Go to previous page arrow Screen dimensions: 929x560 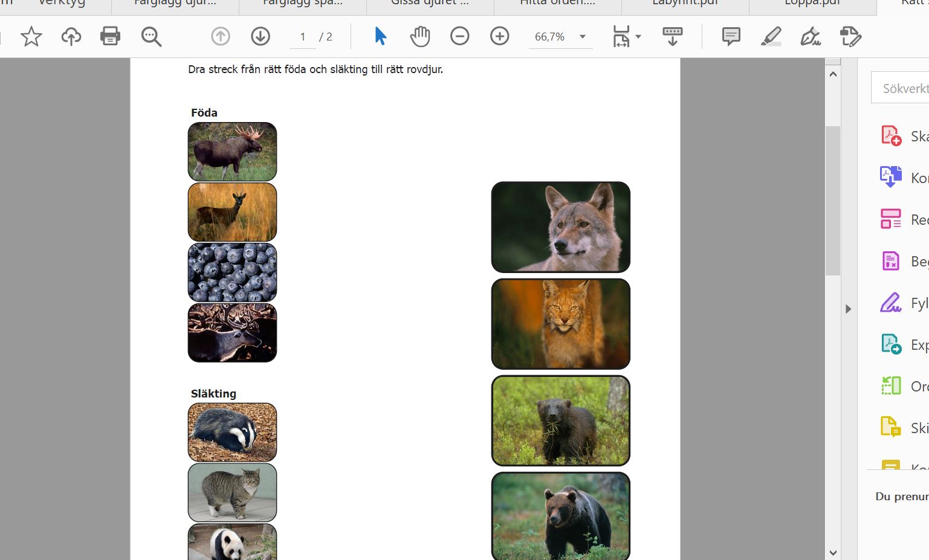[x=221, y=37]
